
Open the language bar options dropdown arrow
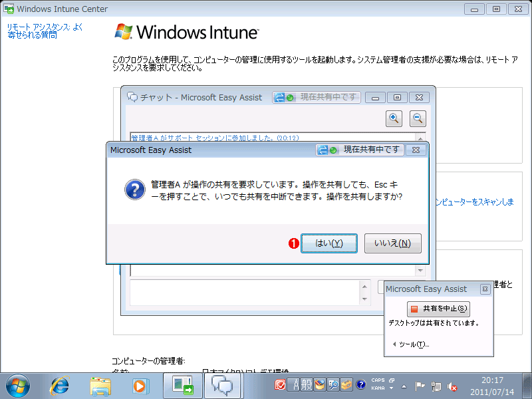(392, 388)
